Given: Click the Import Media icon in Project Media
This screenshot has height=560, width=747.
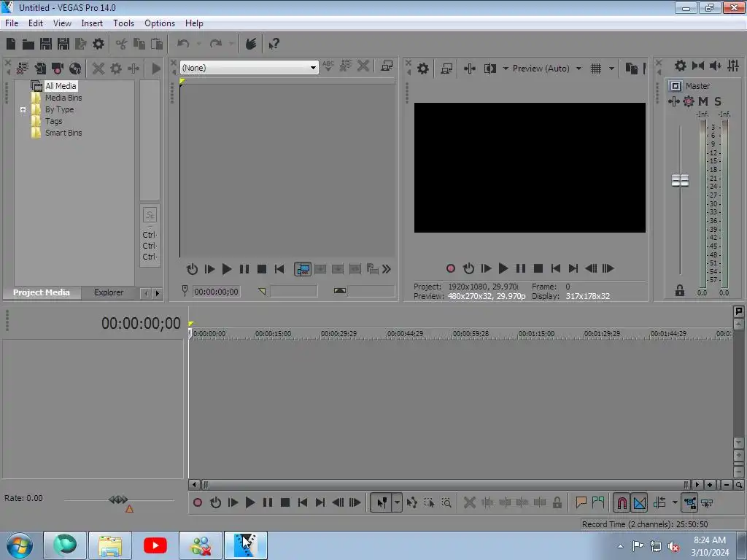Looking at the screenshot, I should (x=23, y=69).
